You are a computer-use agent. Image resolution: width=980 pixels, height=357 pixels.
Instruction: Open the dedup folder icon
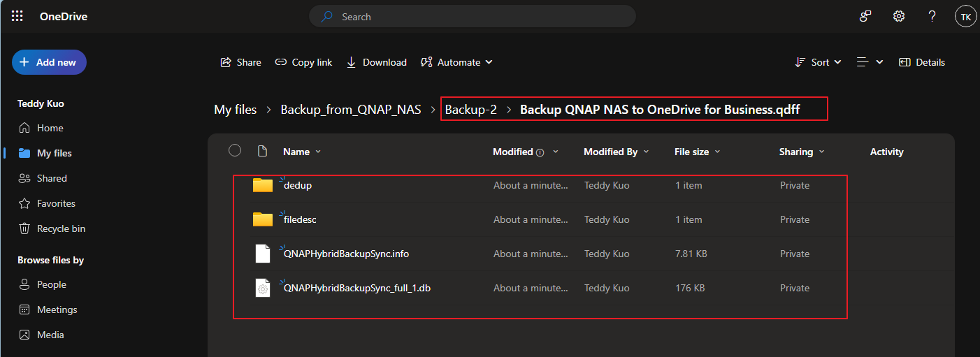pos(263,185)
